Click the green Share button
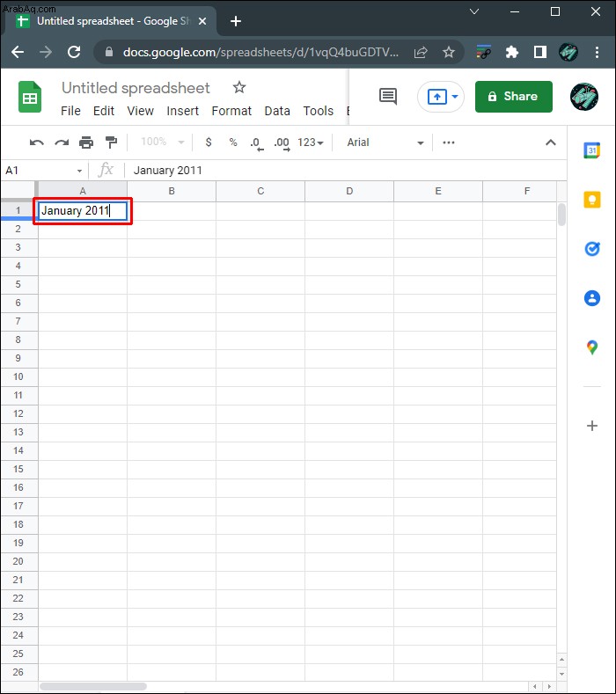Image resolution: width=616 pixels, height=694 pixels. coord(514,97)
